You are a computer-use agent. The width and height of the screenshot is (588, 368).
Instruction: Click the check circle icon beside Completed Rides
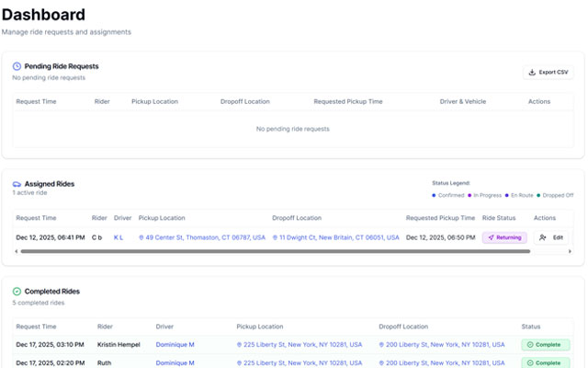click(x=17, y=292)
